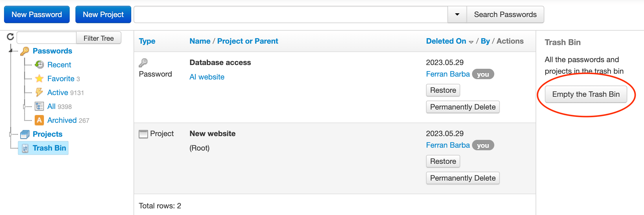Click the Active lightning bolt icon
644x215 pixels.
pyautogui.click(x=39, y=92)
